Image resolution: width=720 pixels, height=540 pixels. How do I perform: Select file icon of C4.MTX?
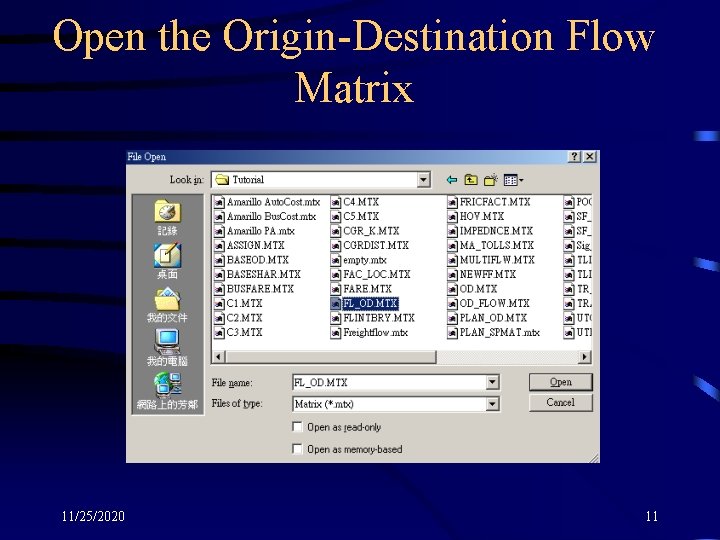click(336, 202)
